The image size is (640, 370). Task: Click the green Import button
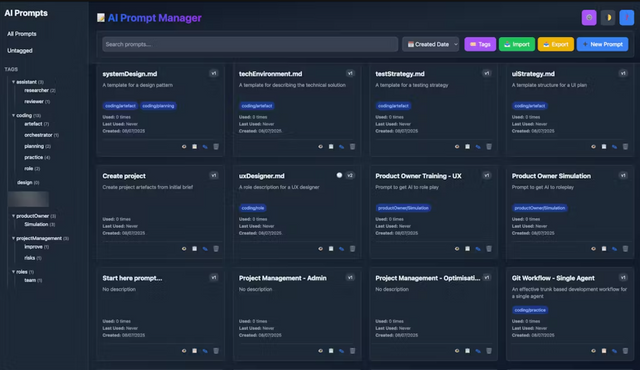coord(517,44)
